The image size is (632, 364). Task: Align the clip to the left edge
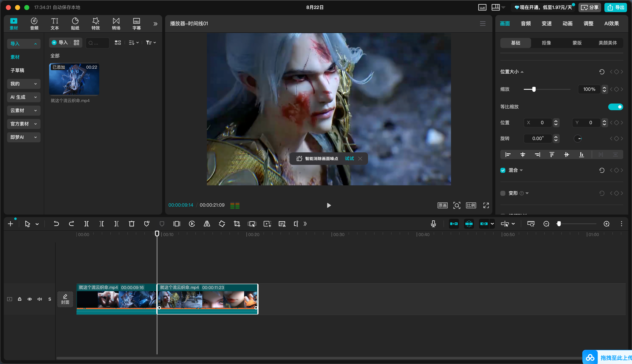point(508,154)
